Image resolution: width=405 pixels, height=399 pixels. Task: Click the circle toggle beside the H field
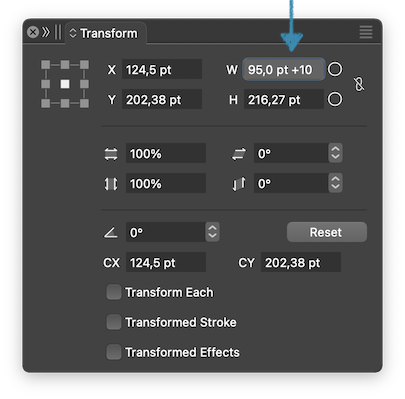pyautogui.click(x=335, y=99)
